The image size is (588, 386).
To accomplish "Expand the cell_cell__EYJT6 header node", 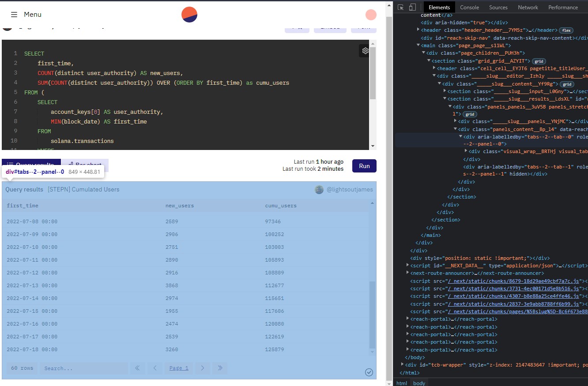I will point(434,68).
